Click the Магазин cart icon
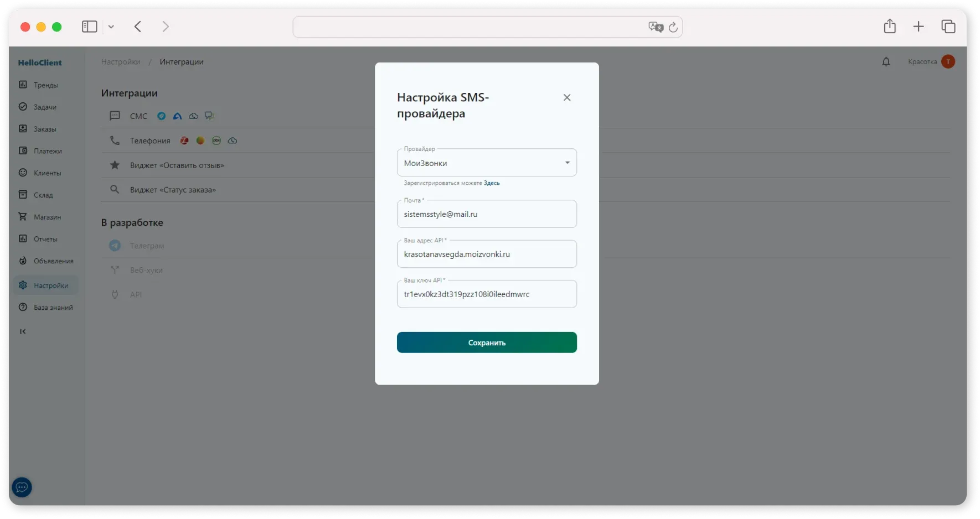This screenshot has width=980, height=519. [x=23, y=217]
